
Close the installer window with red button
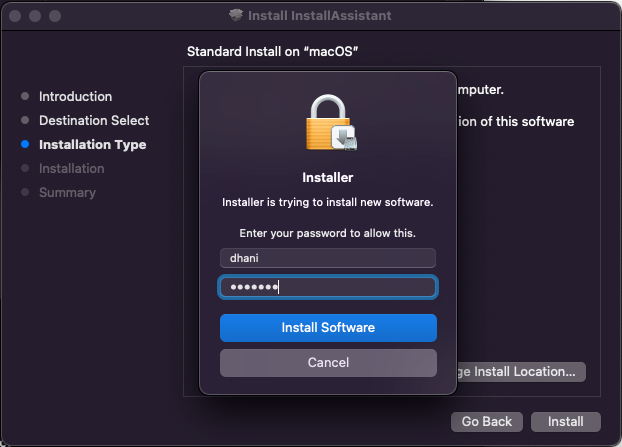pyautogui.click(x=15, y=16)
